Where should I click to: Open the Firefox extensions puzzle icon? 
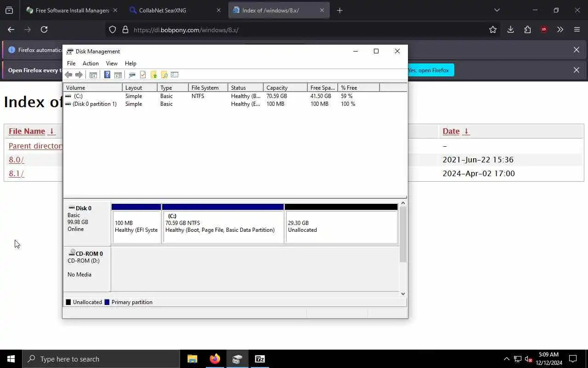tap(527, 29)
